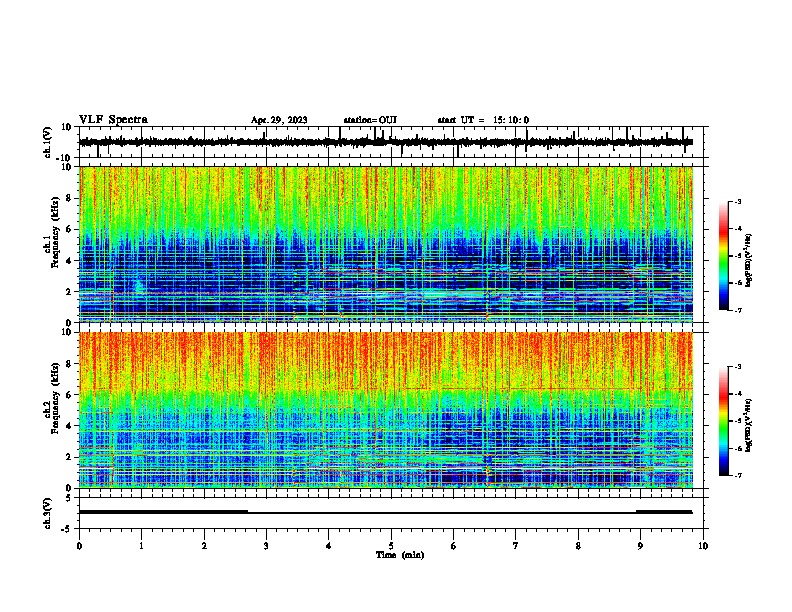792x612 pixels.
Task: Click the time axis tick label "2"
Action: [204, 546]
